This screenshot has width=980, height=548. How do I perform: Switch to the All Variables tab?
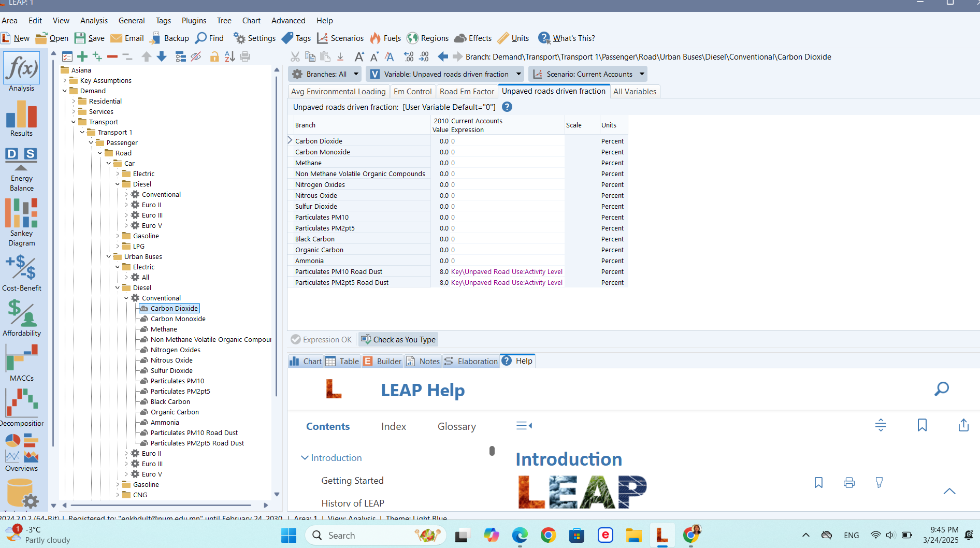pos(635,91)
